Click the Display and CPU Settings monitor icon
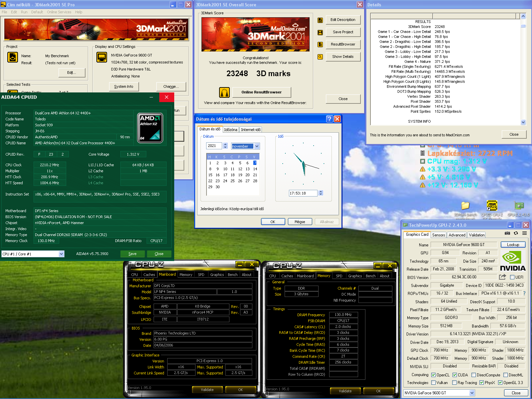The height and width of the screenshot is (399, 532). 102,57
